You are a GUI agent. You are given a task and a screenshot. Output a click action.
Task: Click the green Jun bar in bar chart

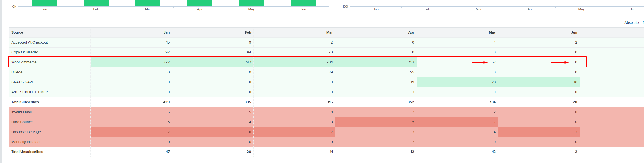tap(303, 3)
